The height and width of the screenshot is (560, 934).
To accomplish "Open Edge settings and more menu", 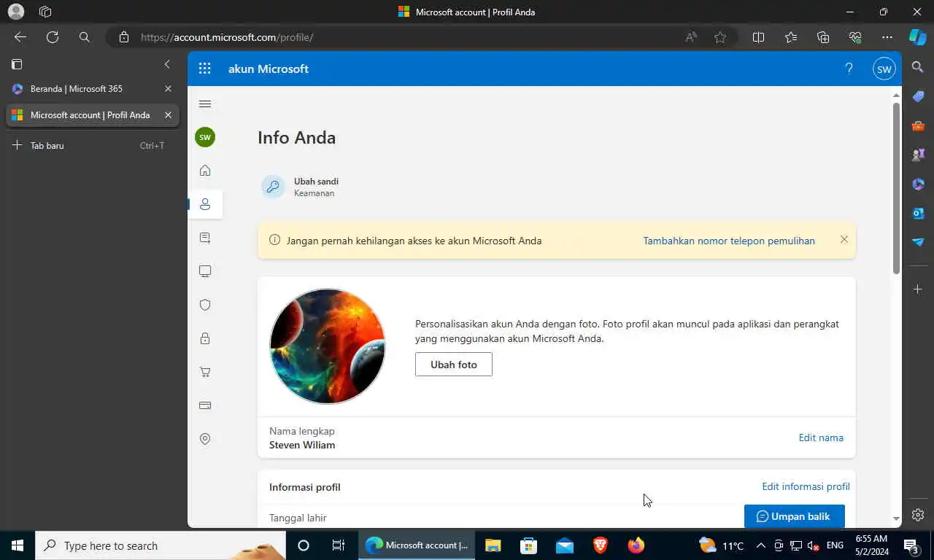I will coord(887,37).
